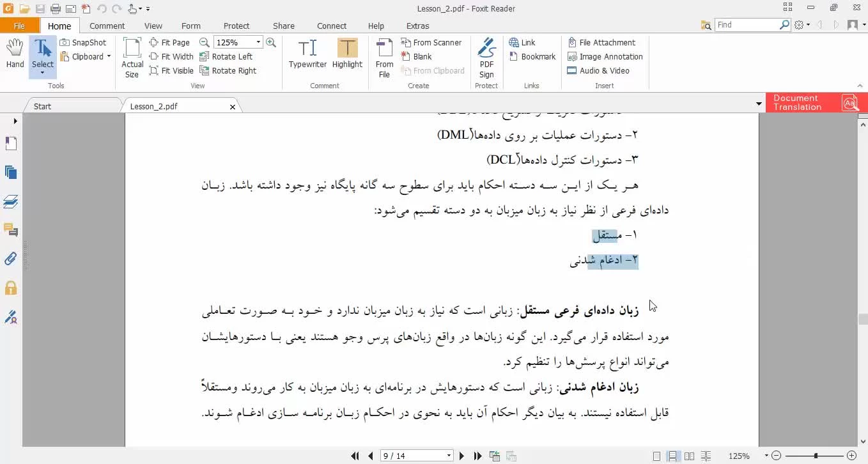Click the zoom slider handle in status bar
Screen dimensions: 868x464
(x=816, y=456)
